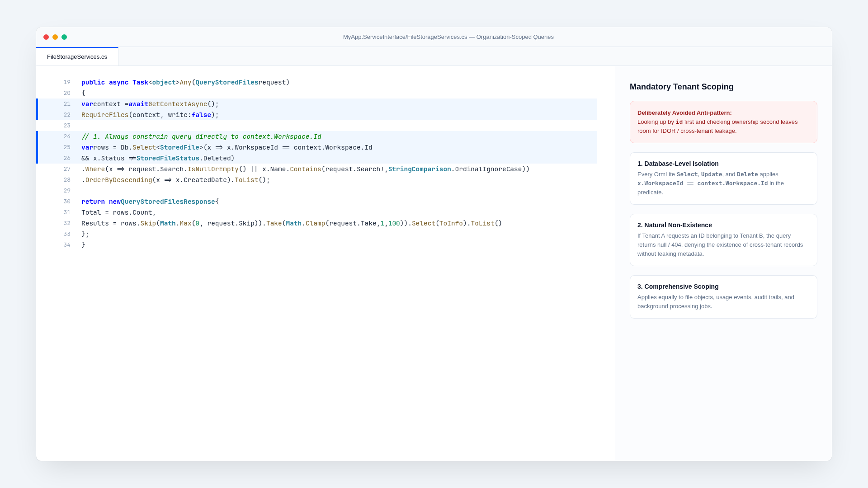Click 'QueryStoredFiles' type in the method signature
The image size is (868, 488).
point(227,82)
